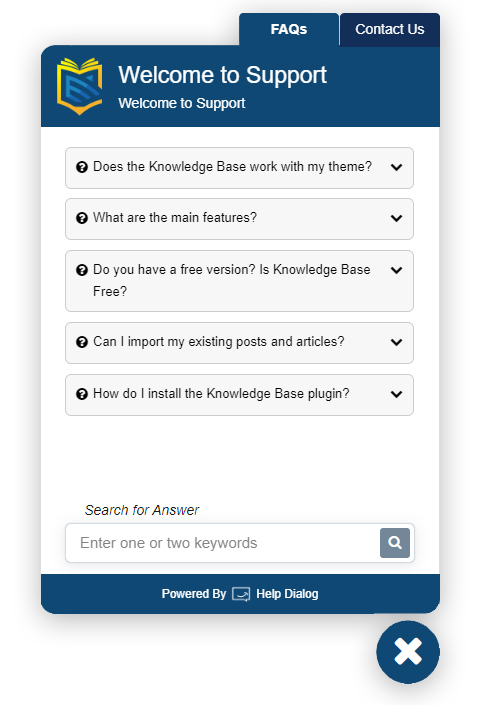Click the Help Dialog chat icon in footer
The width and height of the screenshot is (481, 705).
(241, 594)
